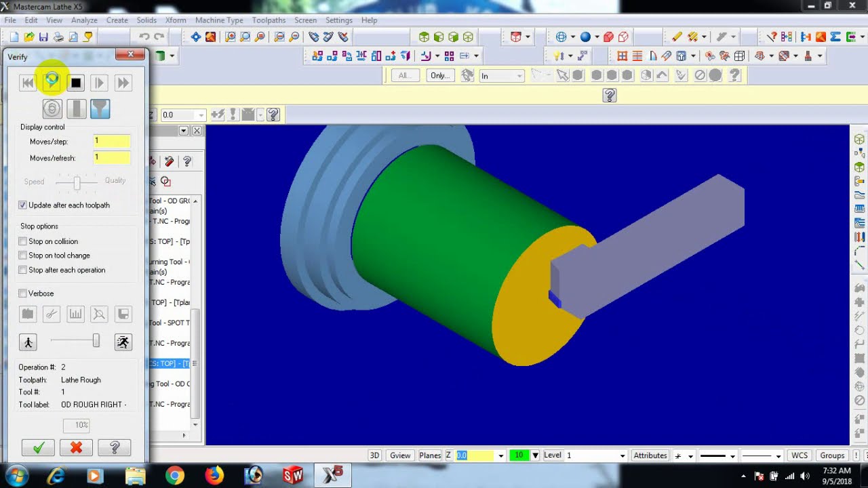
Task: Click the Machine play button in Verify
Action: (x=52, y=83)
